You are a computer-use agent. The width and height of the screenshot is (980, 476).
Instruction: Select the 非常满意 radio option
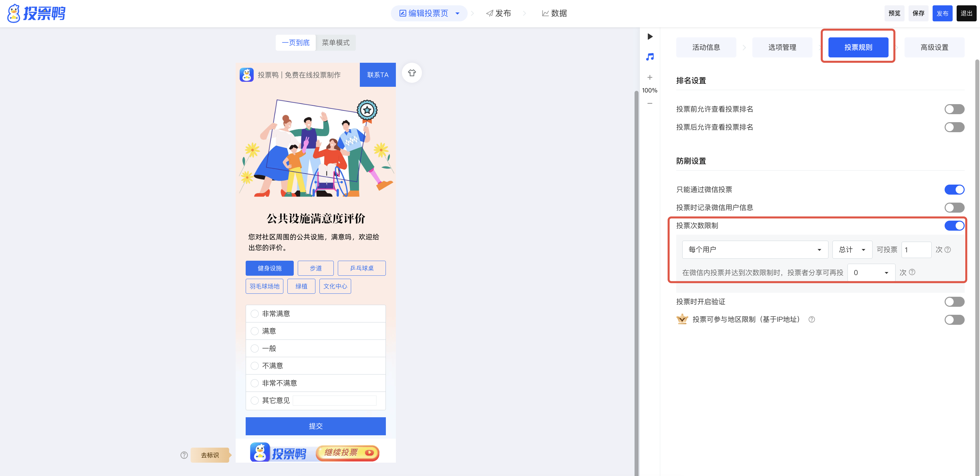pos(255,313)
